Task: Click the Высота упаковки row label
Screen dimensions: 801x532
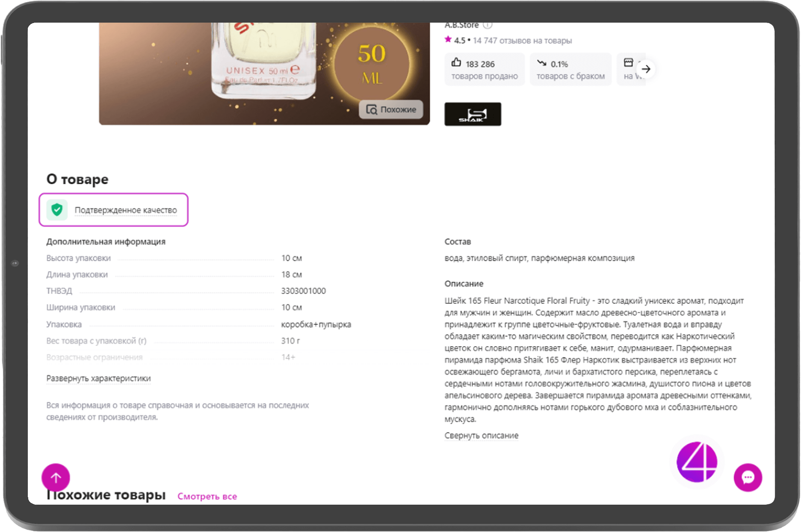Action: pyautogui.click(x=78, y=258)
